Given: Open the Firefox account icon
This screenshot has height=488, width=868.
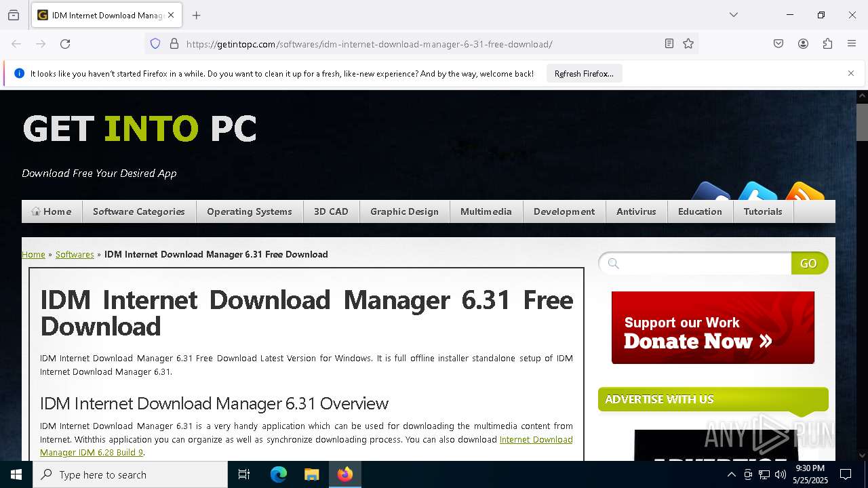Looking at the screenshot, I should click(803, 44).
